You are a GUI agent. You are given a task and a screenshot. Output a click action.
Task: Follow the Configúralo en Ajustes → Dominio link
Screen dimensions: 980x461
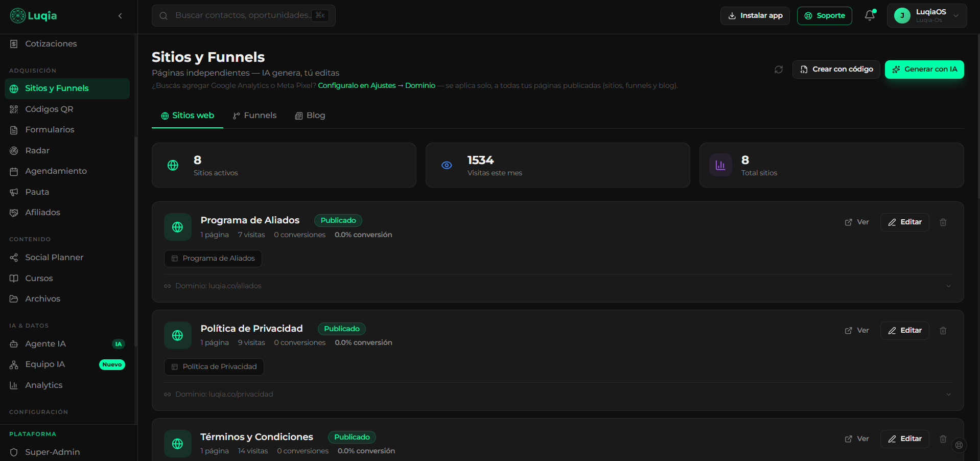(x=377, y=85)
